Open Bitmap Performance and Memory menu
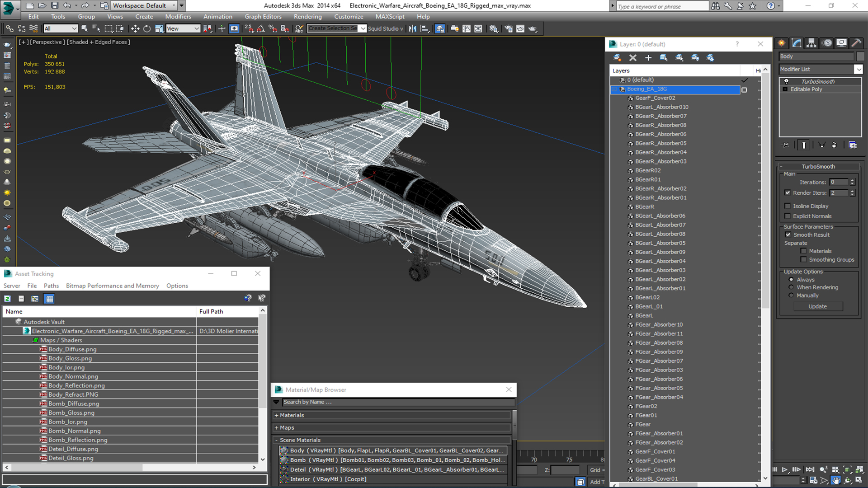This screenshot has width=868, height=488. pyautogui.click(x=112, y=286)
